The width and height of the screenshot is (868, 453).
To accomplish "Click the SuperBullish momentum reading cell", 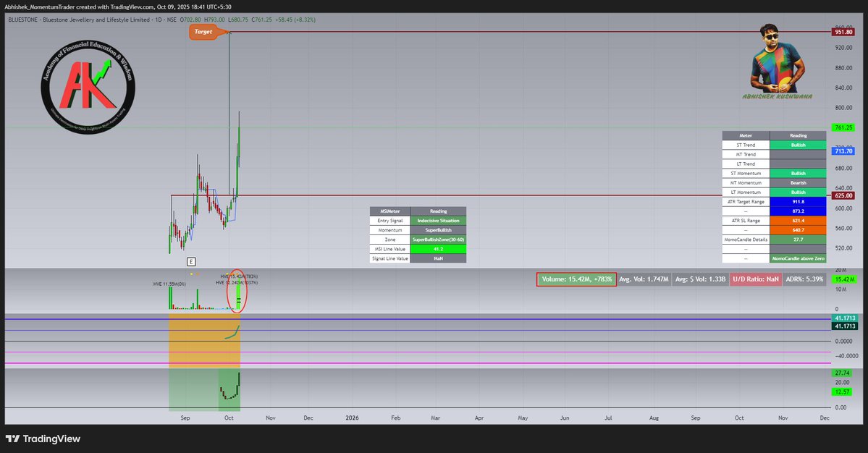I will pyautogui.click(x=439, y=230).
